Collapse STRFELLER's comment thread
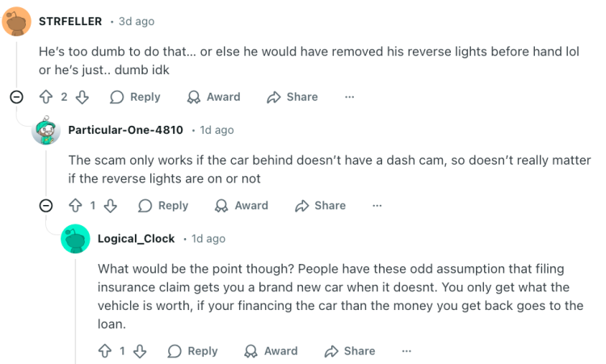This screenshot has height=364, width=606. 16,97
